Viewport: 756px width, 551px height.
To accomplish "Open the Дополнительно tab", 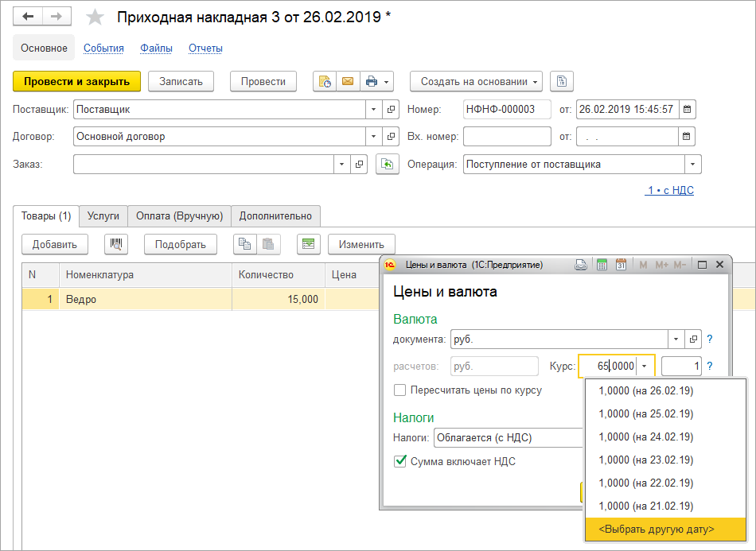I will tap(275, 215).
